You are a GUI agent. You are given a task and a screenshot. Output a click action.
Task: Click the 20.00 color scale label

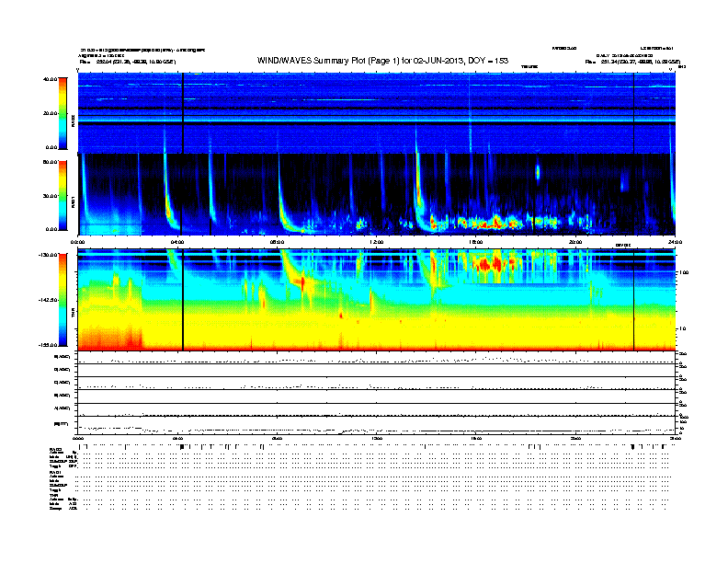[51, 113]
